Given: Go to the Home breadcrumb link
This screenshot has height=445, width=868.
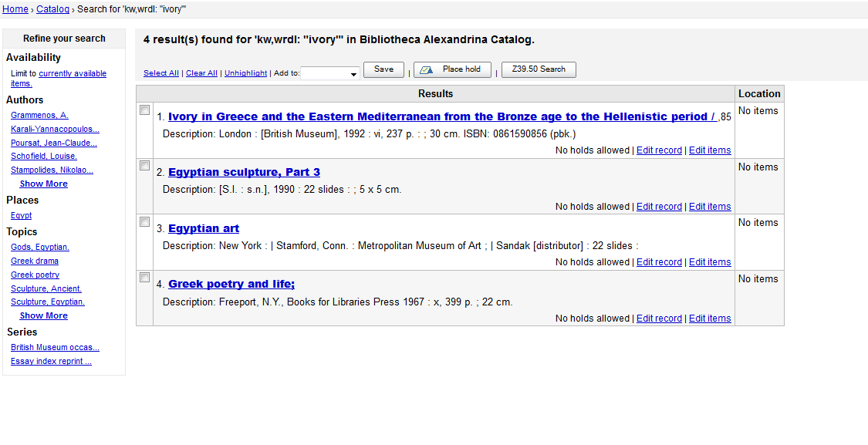Looking at the screenshot, I should (x=15, y=9).
